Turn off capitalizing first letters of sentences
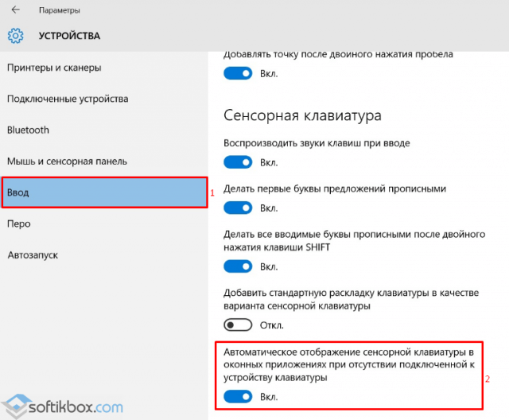Screen dimensions: 509x420 point(238,208)
